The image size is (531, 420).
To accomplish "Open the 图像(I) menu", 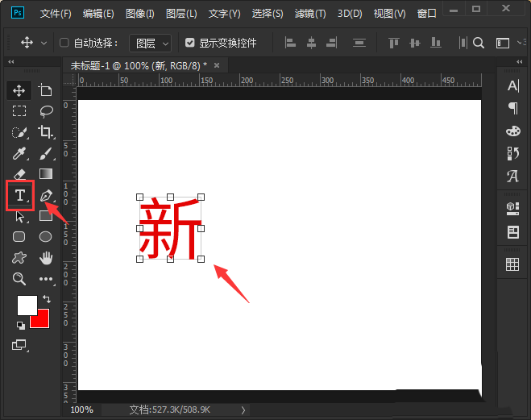I will [x=140, y=14].
